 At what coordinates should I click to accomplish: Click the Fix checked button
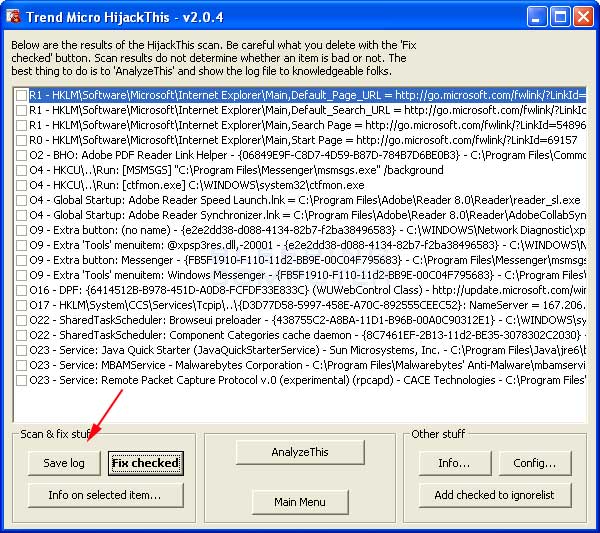coord(146,463)
